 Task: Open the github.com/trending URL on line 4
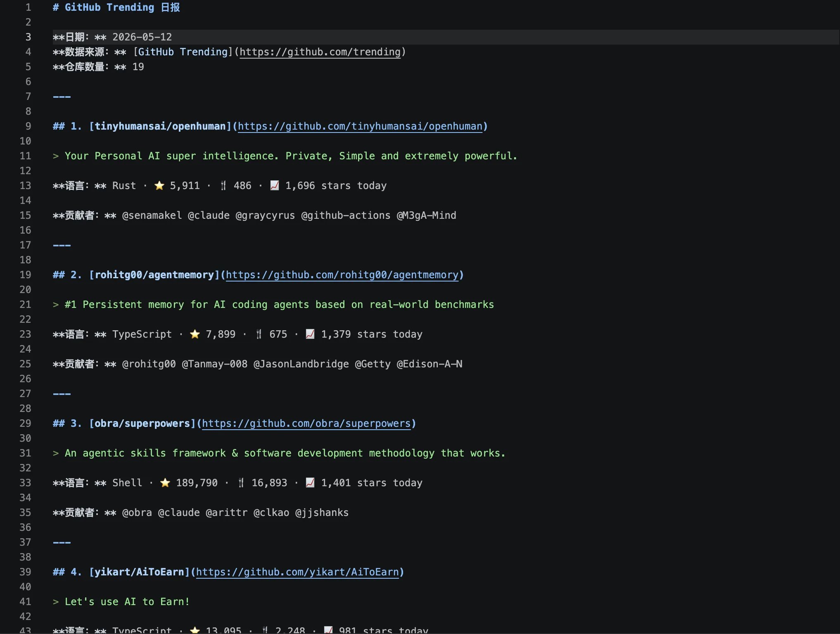[x=320, y=52]
